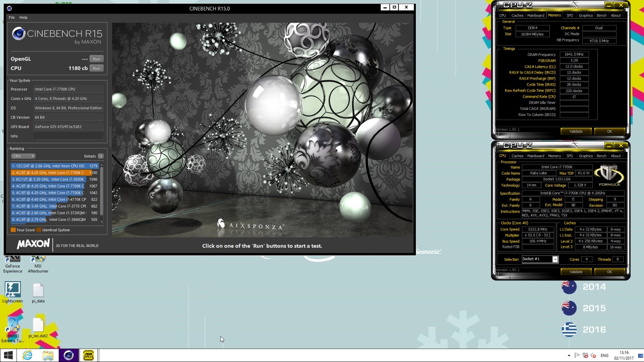Switch to Cinebench via taskbar icon

68,355
